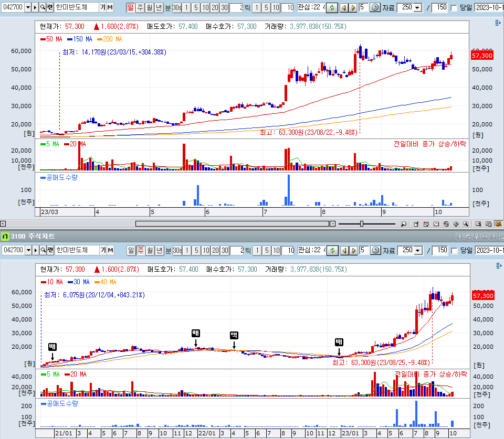Select monthly (월) period in top chart toolbar
This screenshot has width=504, height=439.
click(x=149, y=7)
